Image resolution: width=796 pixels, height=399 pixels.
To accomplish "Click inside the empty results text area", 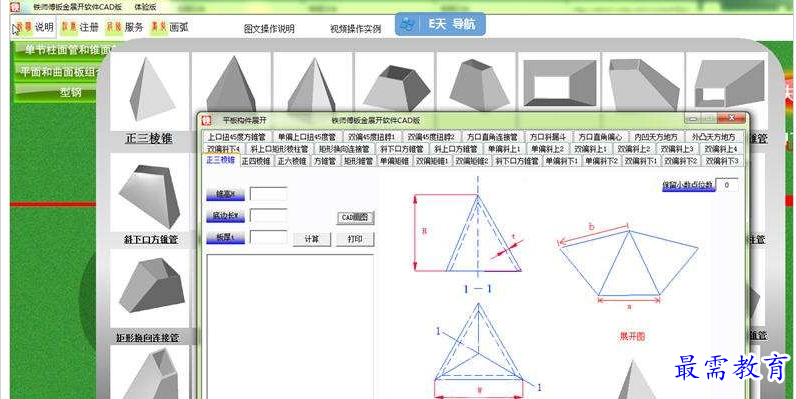I will [290, 326].
